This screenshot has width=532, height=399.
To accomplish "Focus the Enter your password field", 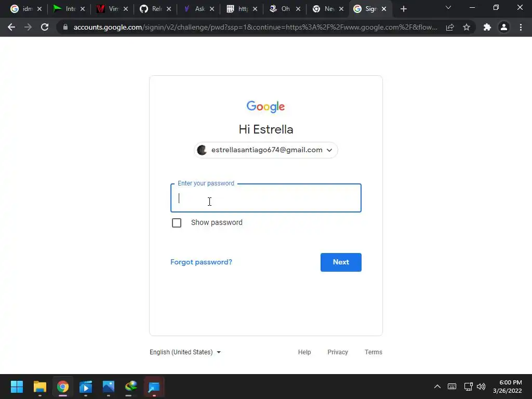I will [266, 198].
